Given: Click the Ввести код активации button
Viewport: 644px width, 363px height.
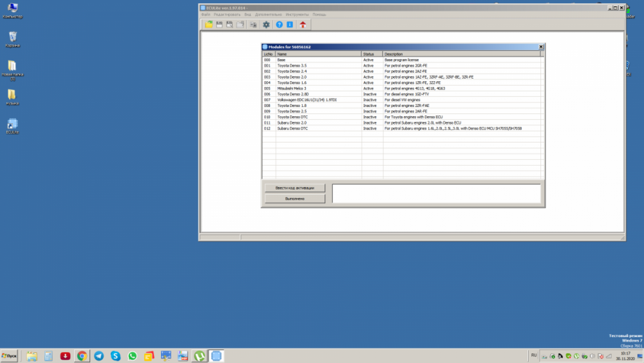Looking at the screenshot, I should click(295, 188).
